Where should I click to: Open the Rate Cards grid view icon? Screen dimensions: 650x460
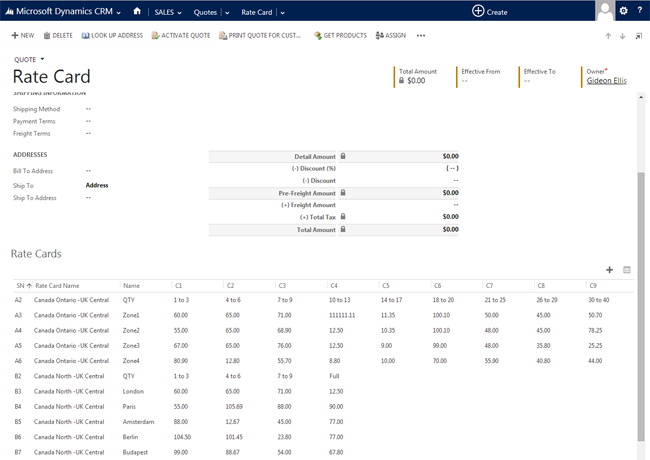pos(627,270)
